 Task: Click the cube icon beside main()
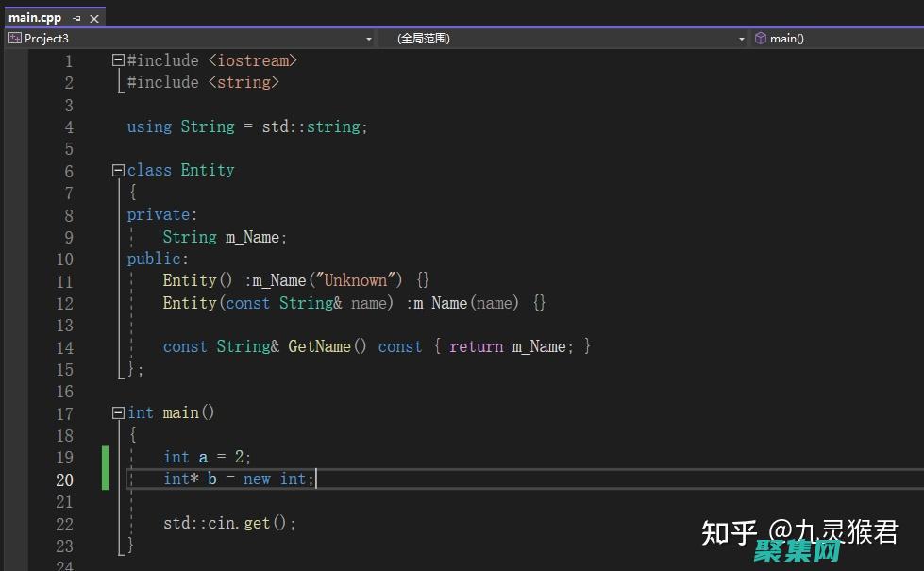coord(760,39)
